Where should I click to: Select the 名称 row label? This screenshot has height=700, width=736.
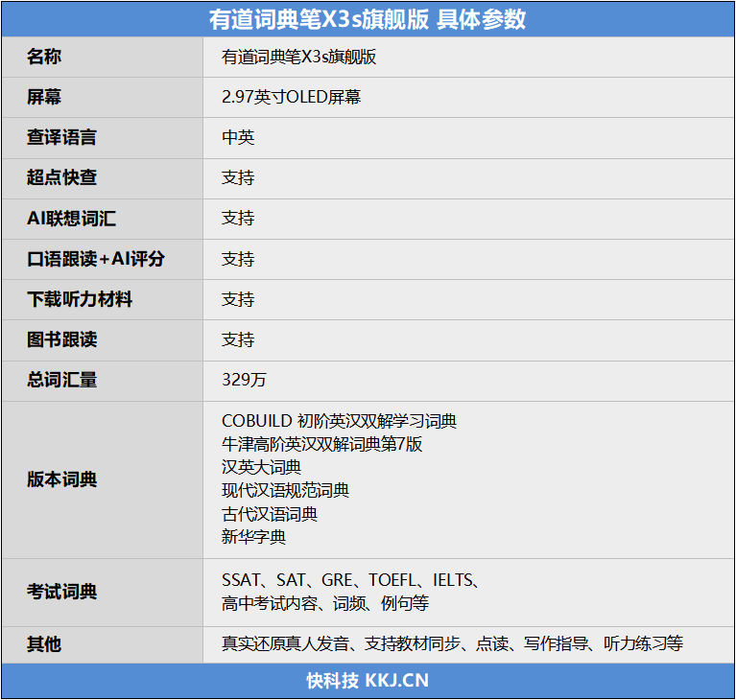point(44,57)
